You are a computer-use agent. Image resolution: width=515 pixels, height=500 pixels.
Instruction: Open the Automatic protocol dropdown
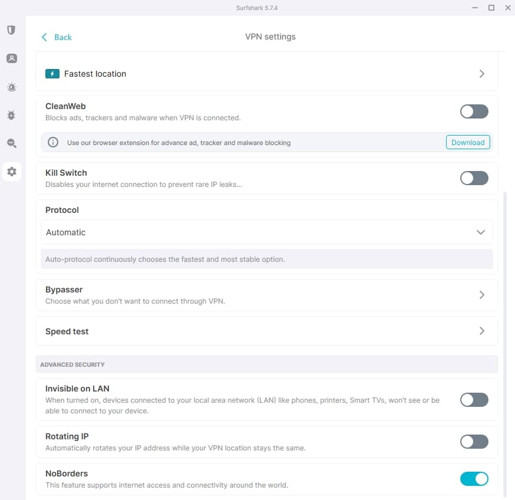point(266,232)
